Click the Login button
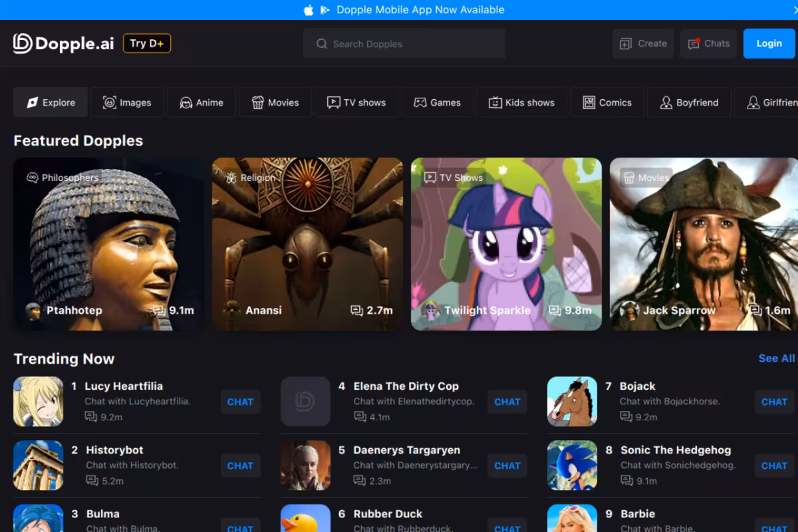The width and height of the screenshot is (798, 532). click(x=769, y=44)
